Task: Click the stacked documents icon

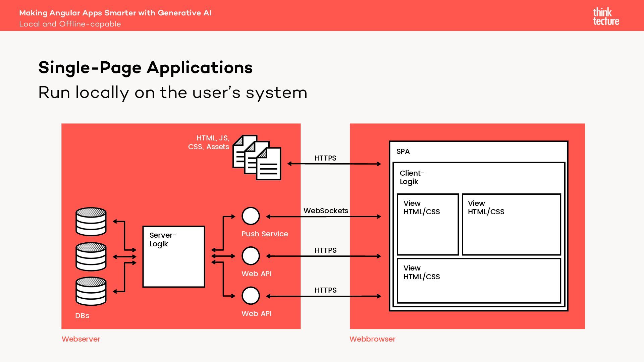Action: tap(257, 158)
